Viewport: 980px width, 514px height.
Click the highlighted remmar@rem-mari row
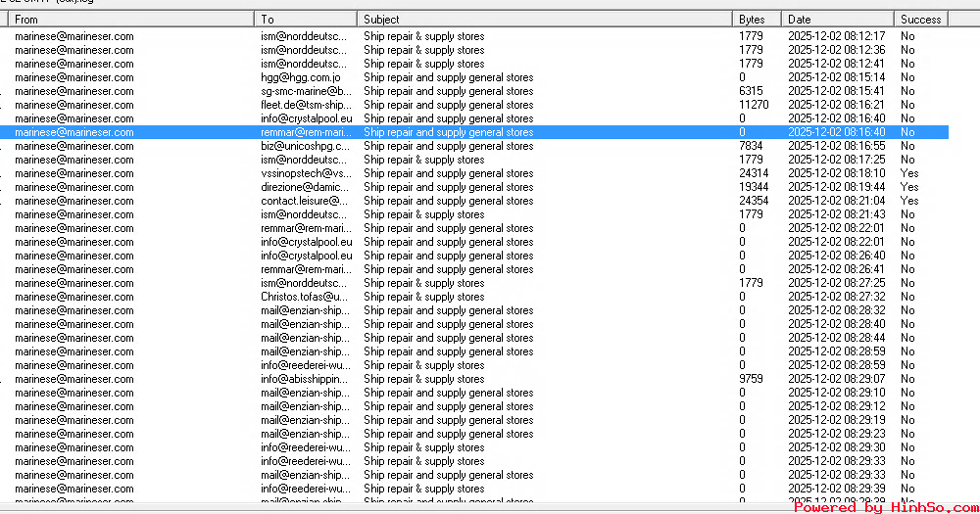305,132
